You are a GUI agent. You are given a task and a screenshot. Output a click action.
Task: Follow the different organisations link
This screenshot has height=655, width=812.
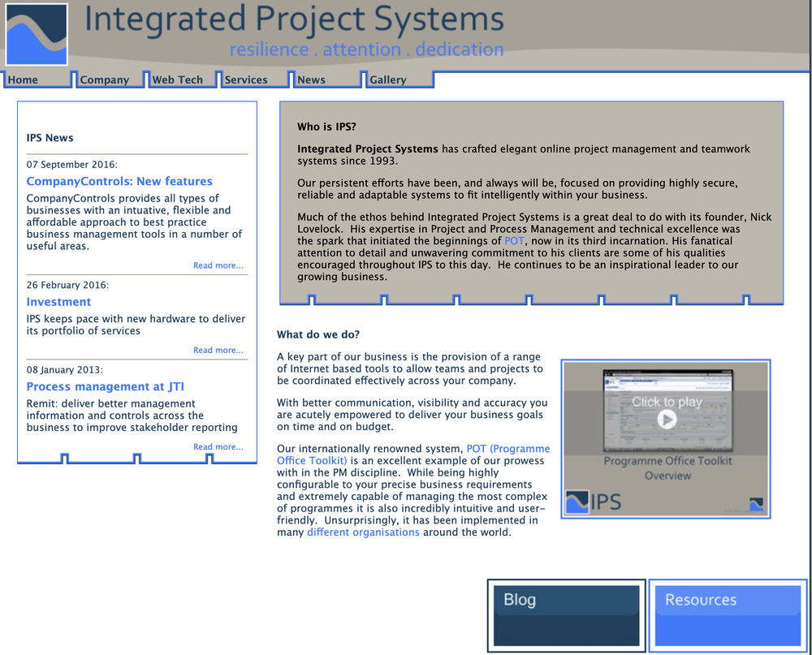click(363, 532)
